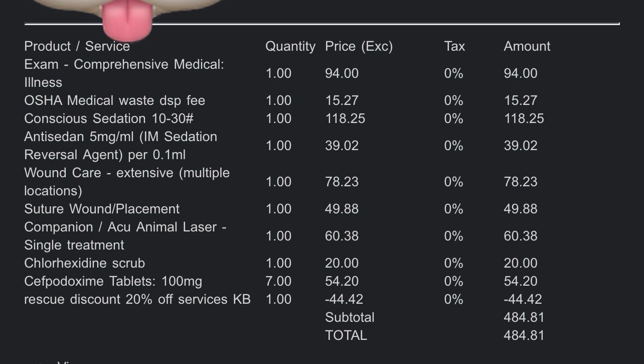Click the rescue discount 20% off line

[x=137, y=299]
